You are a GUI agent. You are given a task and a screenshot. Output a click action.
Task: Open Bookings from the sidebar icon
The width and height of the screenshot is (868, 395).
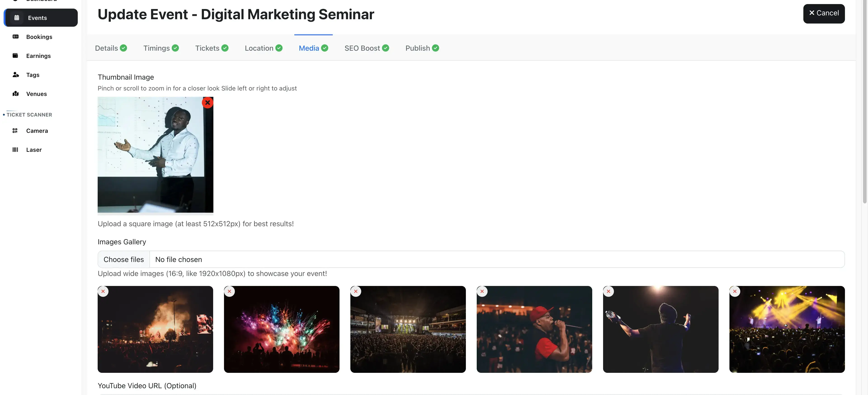point(16,36)
